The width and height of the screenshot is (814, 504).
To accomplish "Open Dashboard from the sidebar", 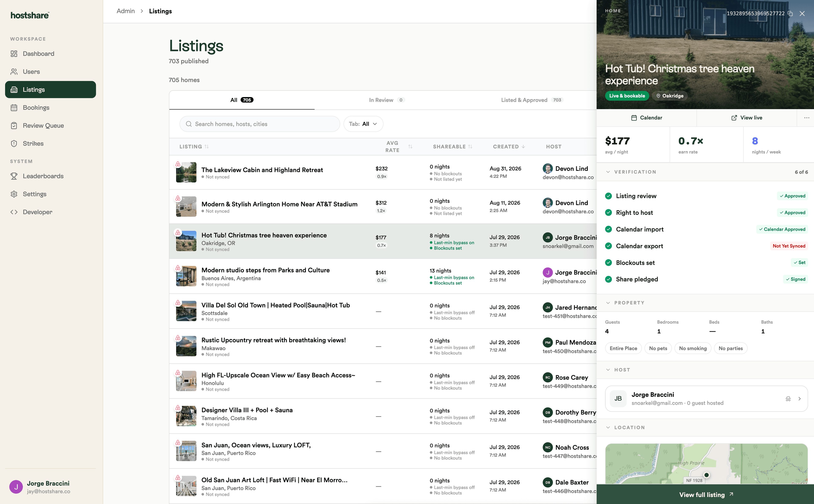I will pyautogui.click(x=50, y=54).
